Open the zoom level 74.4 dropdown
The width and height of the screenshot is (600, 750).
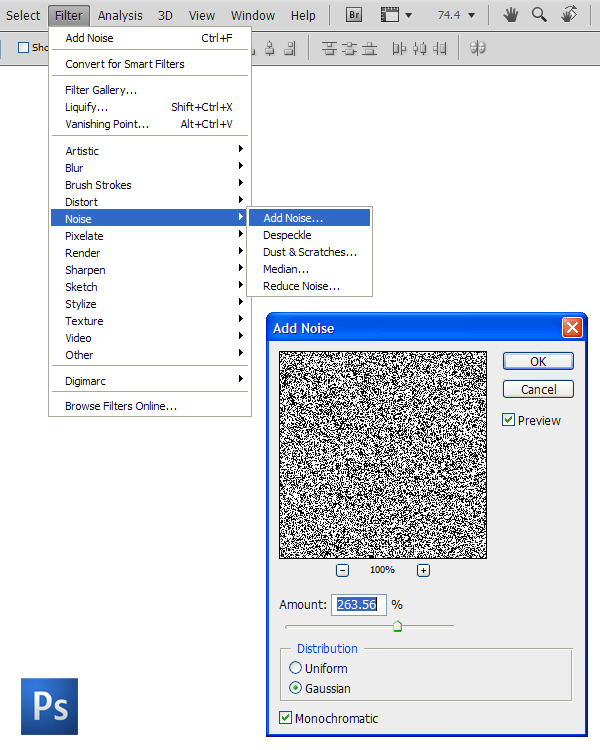tap(471, 15)
